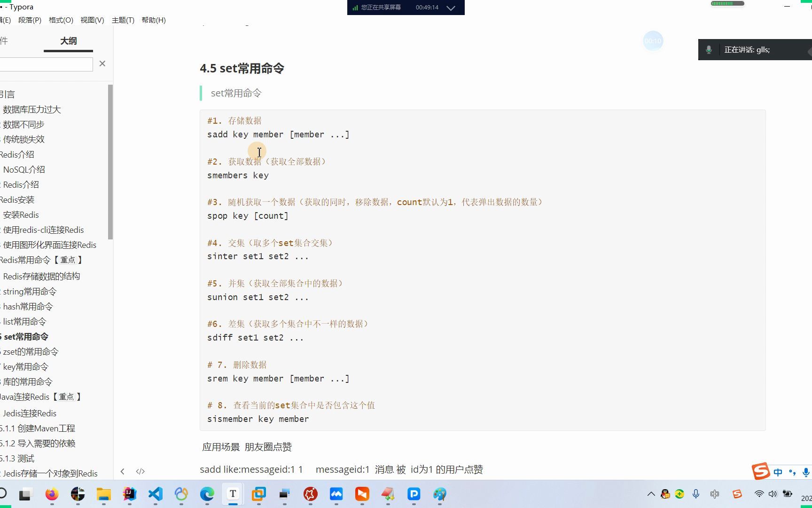Screen dimensions: 812x508
Task: Open the 主题(T) menu
Action: 123,20
